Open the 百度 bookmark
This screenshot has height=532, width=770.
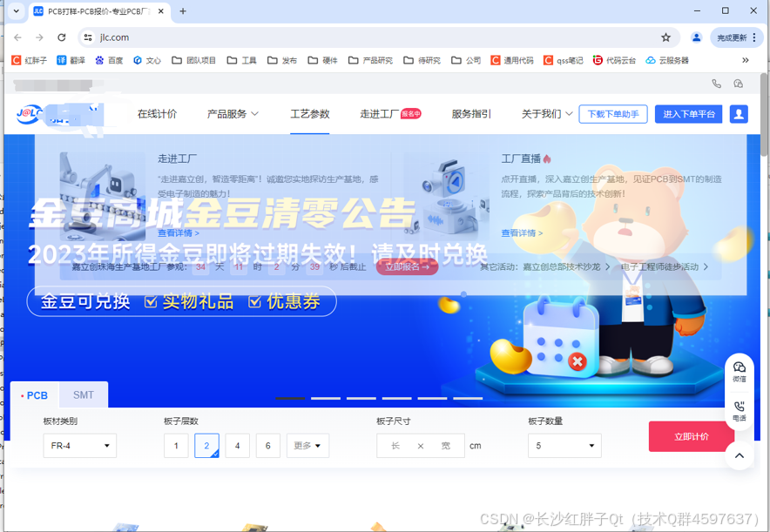109,60
